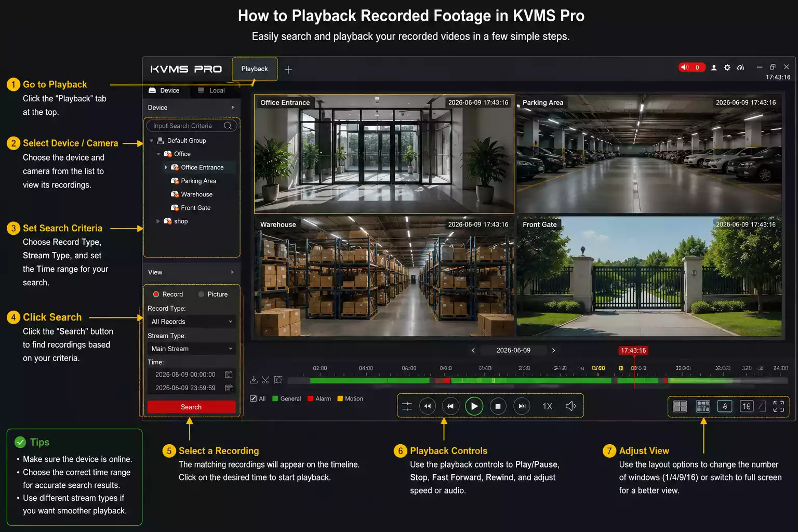Screen dimensions: 798x532
Task: Switch to the Device source tab
Action: coord(164,90)
